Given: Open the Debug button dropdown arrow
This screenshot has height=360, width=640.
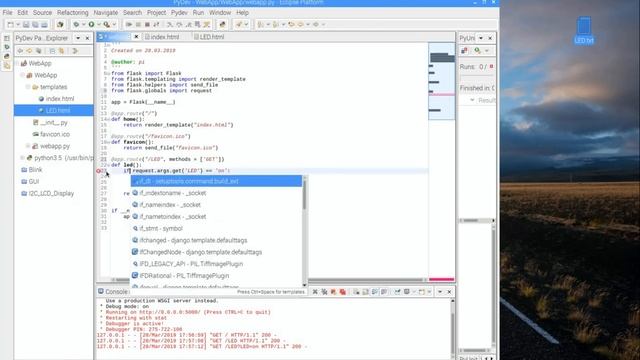Looking at the screenshot, I should [83, 24].
